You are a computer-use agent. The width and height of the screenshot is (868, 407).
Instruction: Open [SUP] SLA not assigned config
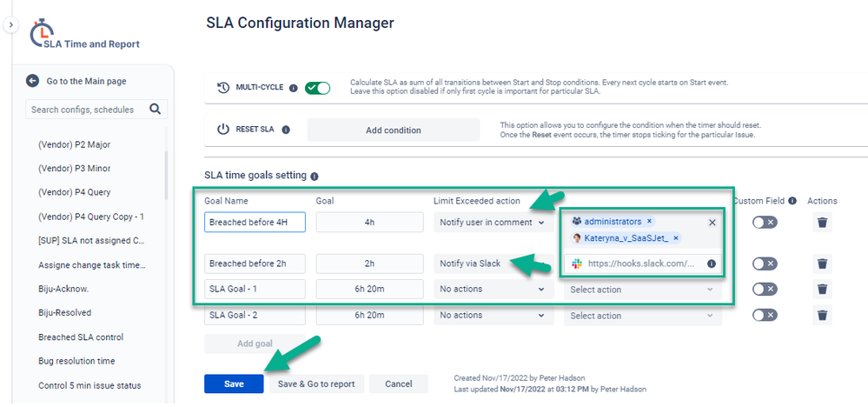pos(92,241)
